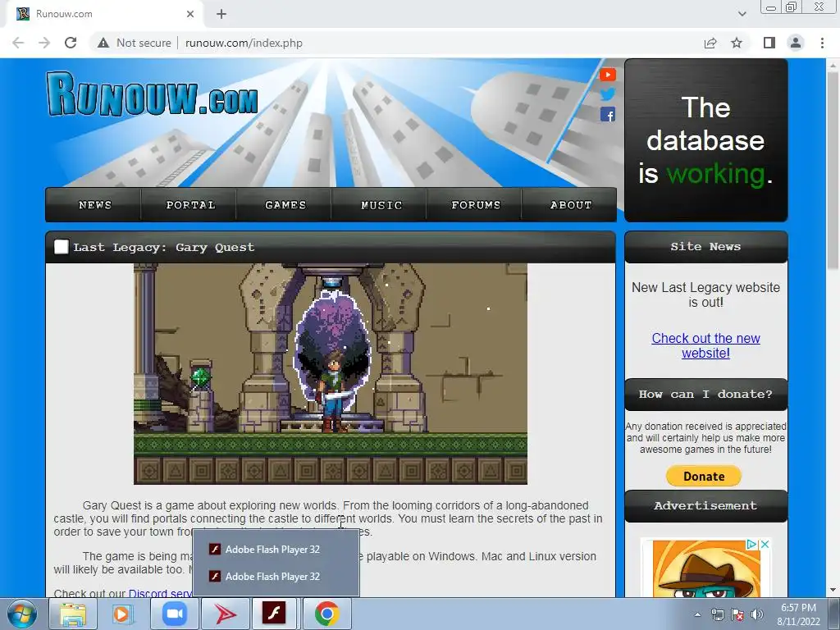This screenshot has height=630, width=840.
Task: Open Zoom from the taskbar
Action: click(x=174, y=614)
